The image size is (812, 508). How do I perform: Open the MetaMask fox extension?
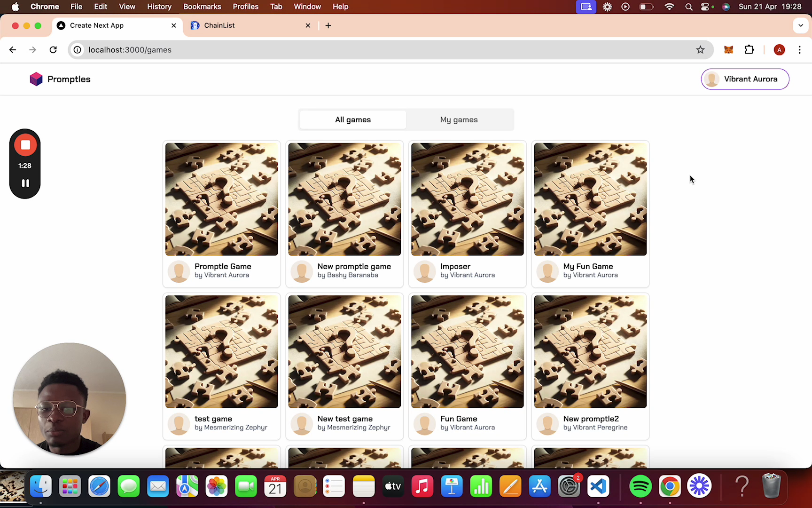[x=728, y=50]
